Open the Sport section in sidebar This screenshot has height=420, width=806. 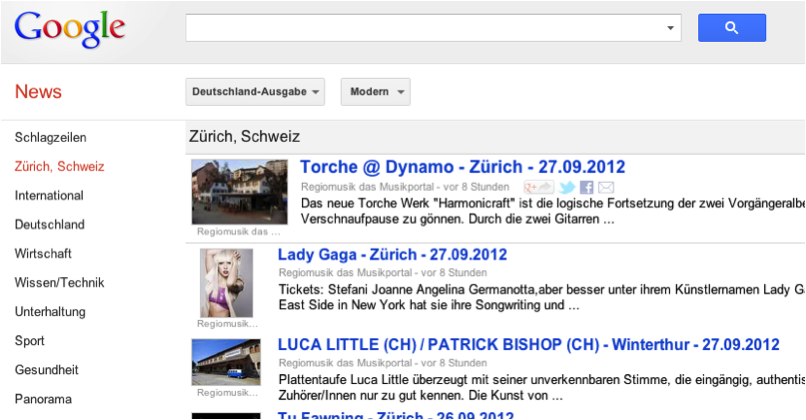30,340
